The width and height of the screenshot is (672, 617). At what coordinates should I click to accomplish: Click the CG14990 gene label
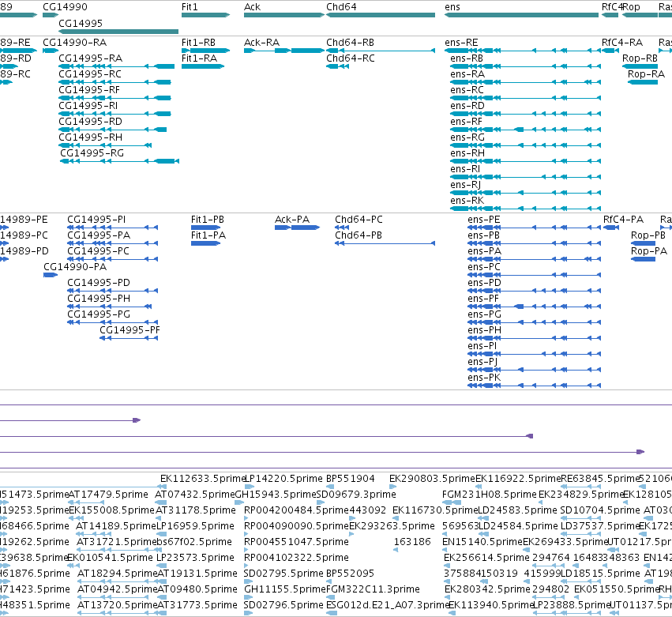tap(65, 7)
